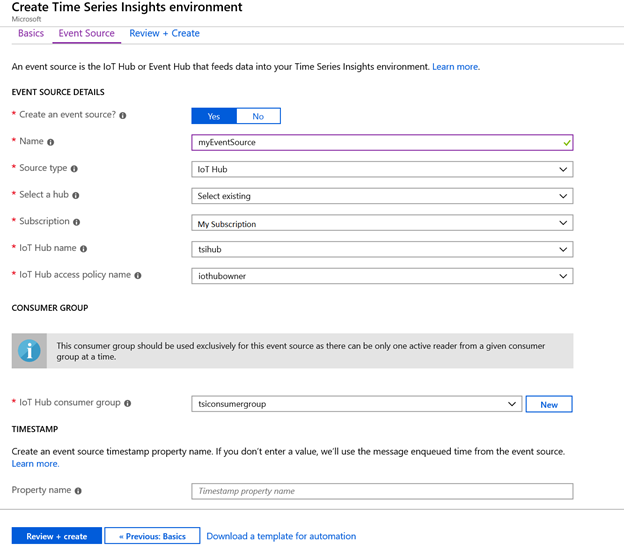Click info icon next to IoT Hub consumer group
624x554 pixels.
(x=127, y=403)
